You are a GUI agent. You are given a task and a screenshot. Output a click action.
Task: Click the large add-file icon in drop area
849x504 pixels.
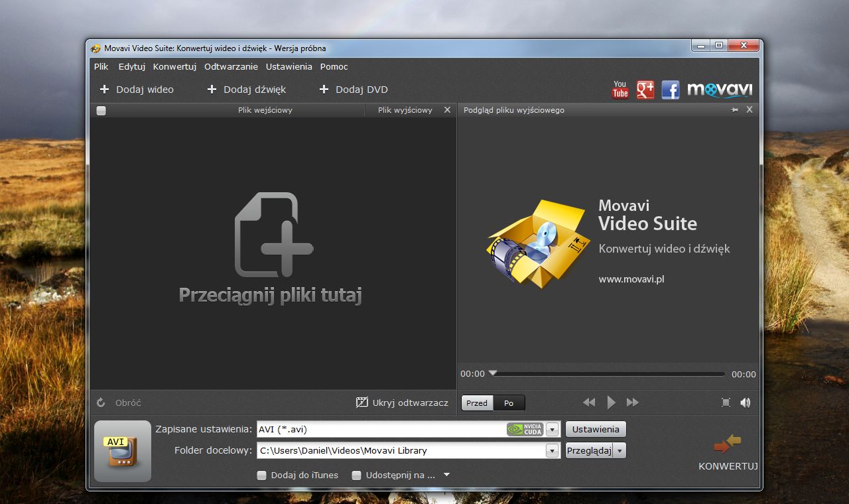(273, 234)
